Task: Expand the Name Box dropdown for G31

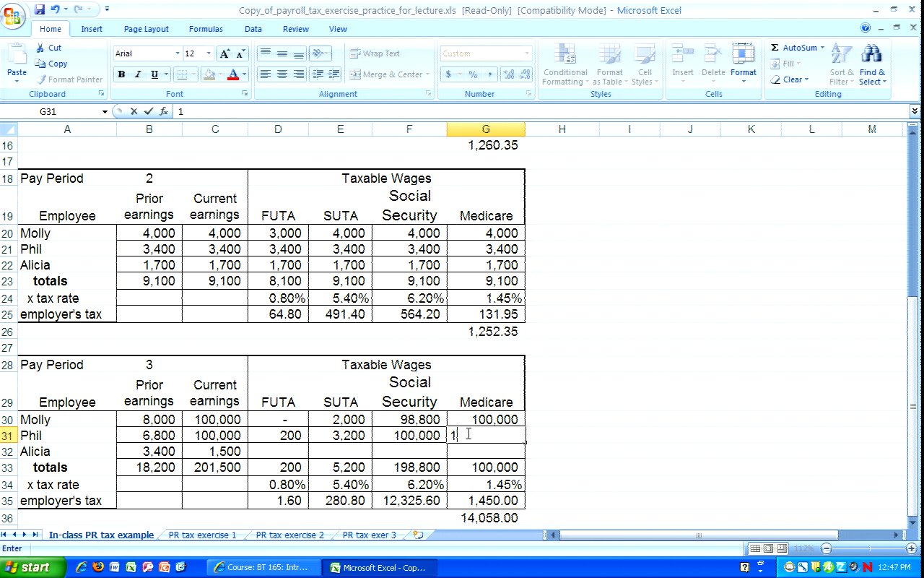Action: pos(105,111)
